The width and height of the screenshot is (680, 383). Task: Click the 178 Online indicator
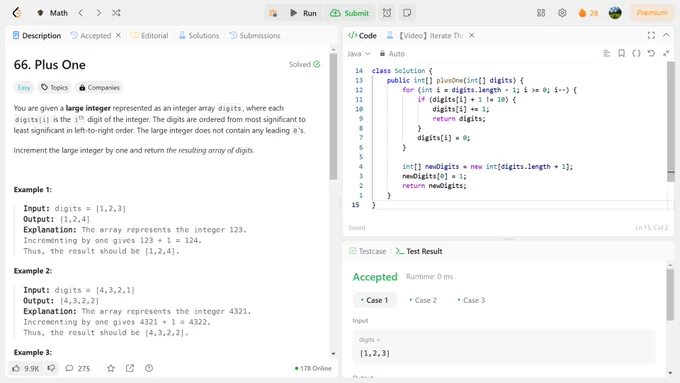point(313,368)
